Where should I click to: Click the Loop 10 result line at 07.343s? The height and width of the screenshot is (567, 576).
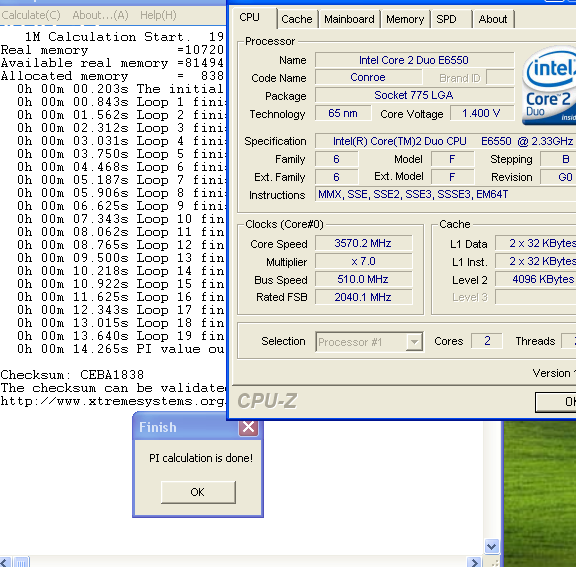[121, 219]
